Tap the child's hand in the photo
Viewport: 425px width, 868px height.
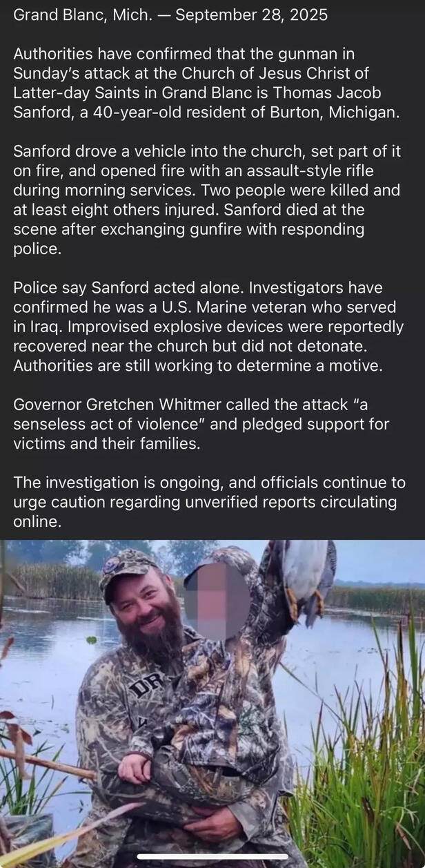coord(134,766)
